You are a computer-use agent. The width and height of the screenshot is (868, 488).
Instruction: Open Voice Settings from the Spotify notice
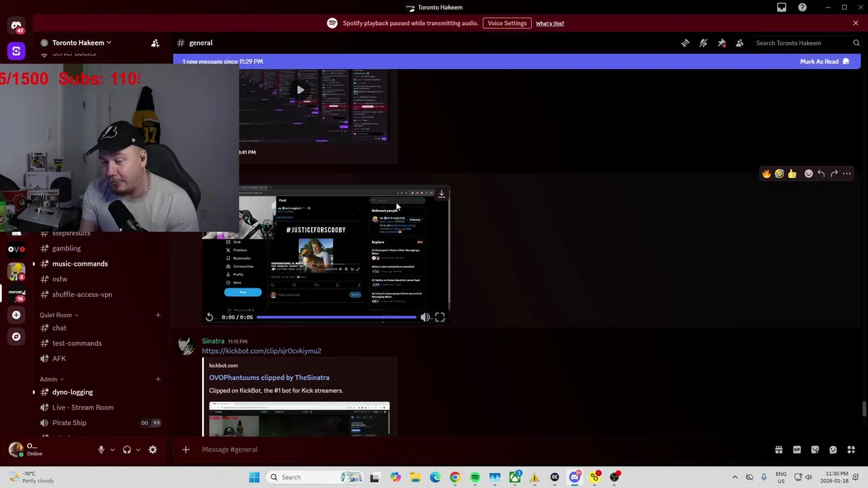(507, 23)
